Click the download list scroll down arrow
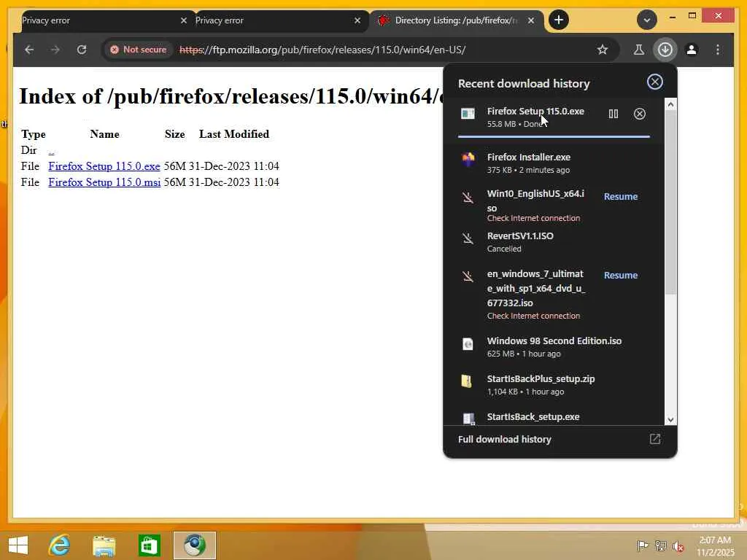Screen dimensions: 747x560 pos(671,419)
